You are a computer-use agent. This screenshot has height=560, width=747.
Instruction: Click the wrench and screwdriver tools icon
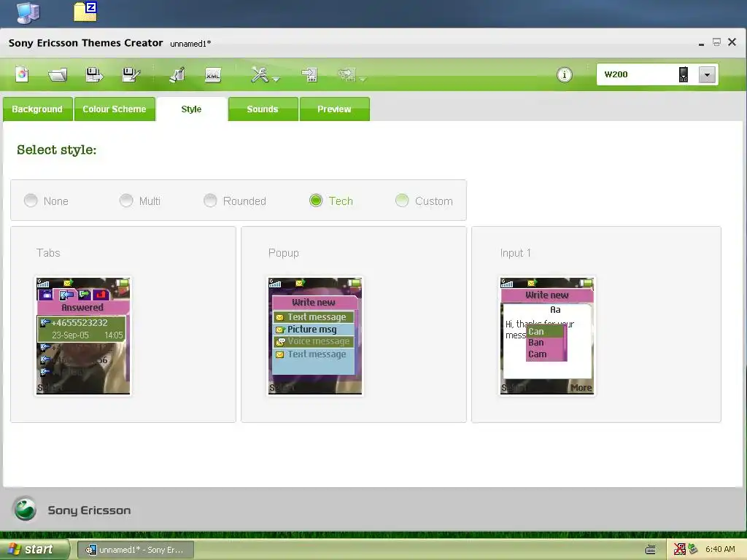tap(260, 75)
